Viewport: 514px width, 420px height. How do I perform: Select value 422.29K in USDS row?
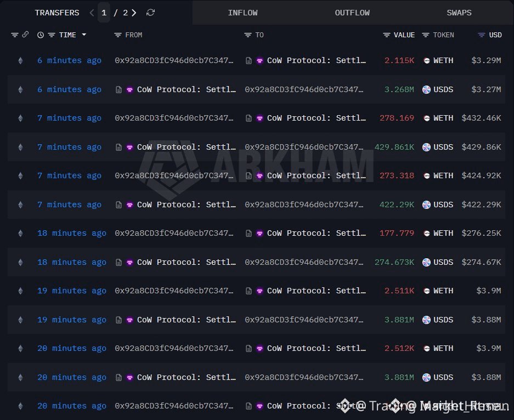point(397,205)
